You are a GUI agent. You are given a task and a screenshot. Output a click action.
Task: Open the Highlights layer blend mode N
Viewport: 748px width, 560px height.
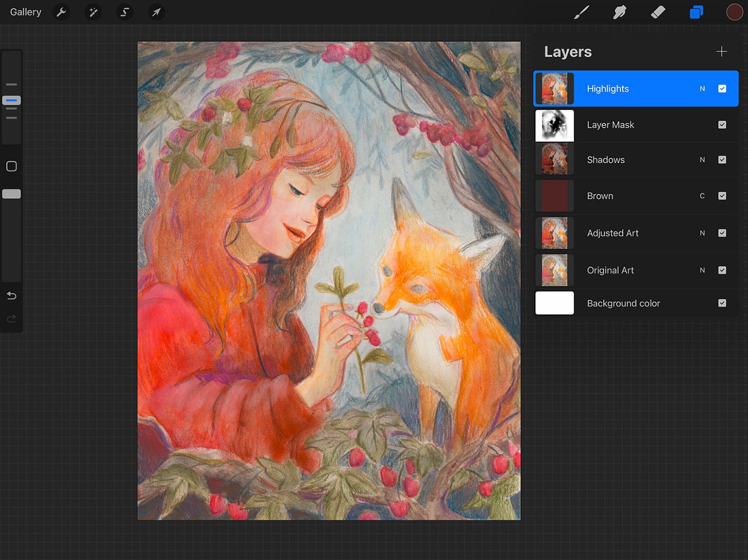tap(702, 88)
